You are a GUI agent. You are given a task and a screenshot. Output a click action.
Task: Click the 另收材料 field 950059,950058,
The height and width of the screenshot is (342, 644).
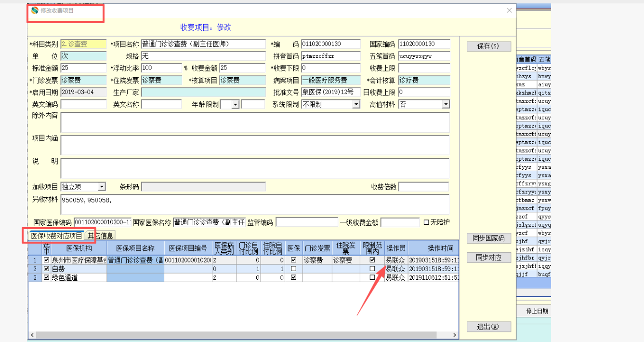(x=255, y=204)
